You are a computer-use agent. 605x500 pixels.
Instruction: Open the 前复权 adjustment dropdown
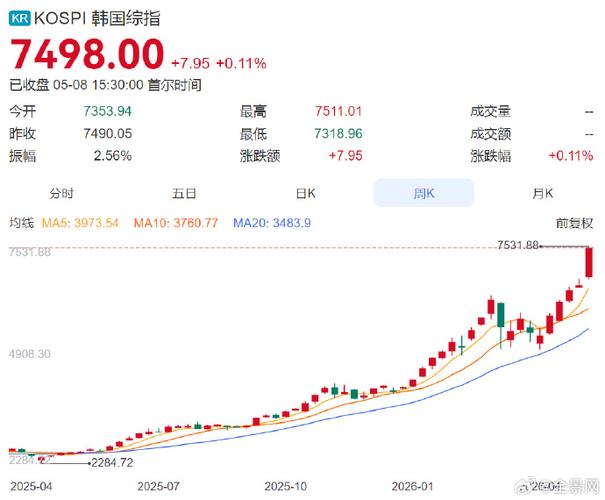(574, 223)
